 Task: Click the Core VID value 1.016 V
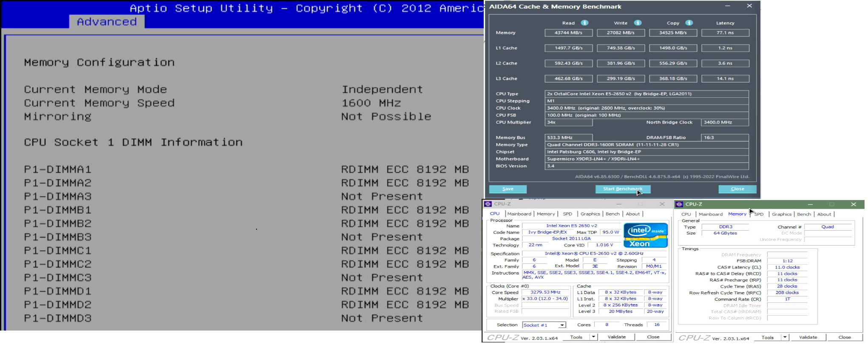(x=604, y=245)
